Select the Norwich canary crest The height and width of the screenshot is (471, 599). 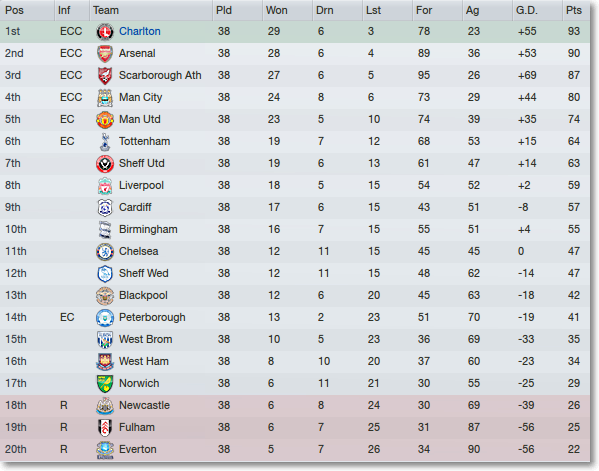coord(105,384)
